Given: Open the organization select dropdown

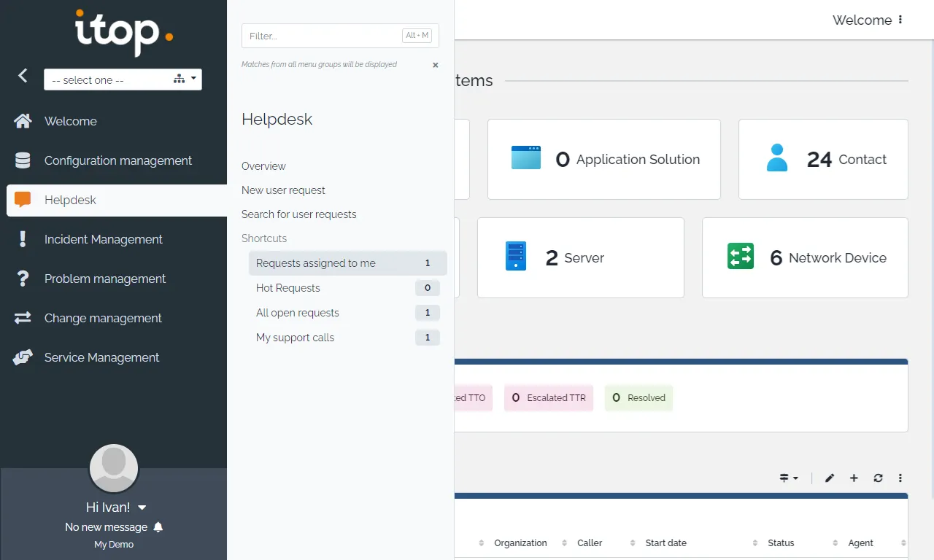Looking at the screenshot, I should point(123,79).
